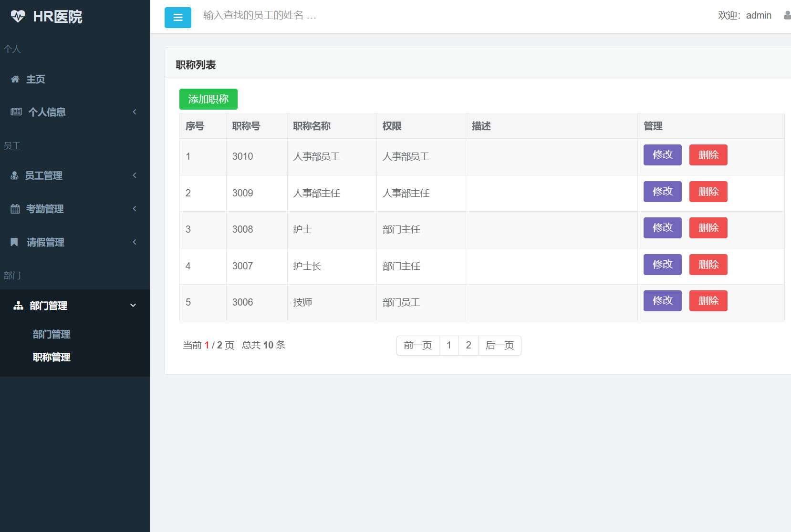Expand the 个人信息 menu chevron

[x=134, y=112]
